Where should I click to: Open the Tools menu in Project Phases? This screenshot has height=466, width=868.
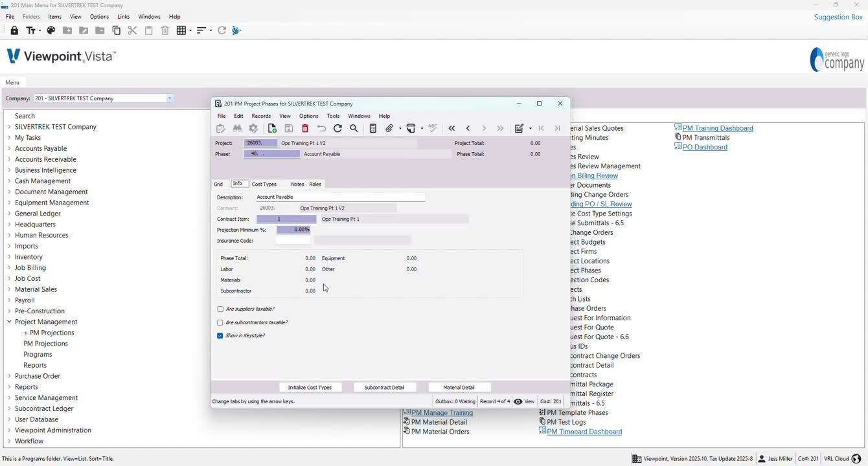click(x=333, y=116)
